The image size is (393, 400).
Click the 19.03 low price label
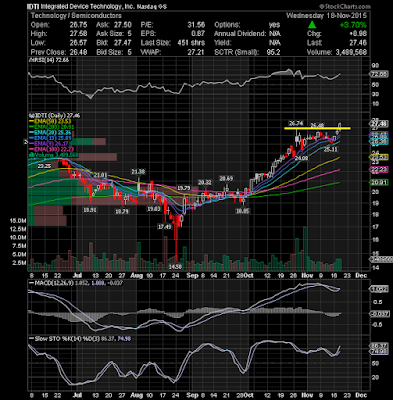[x=154, y=209]
